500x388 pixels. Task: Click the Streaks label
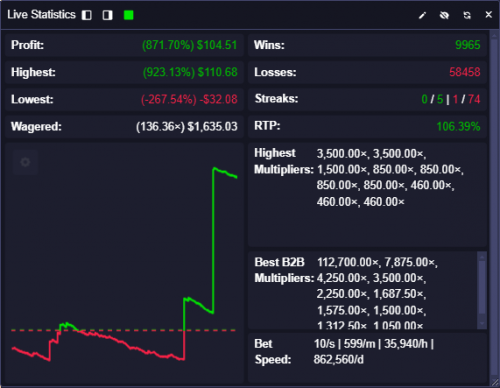coord(276,99)
